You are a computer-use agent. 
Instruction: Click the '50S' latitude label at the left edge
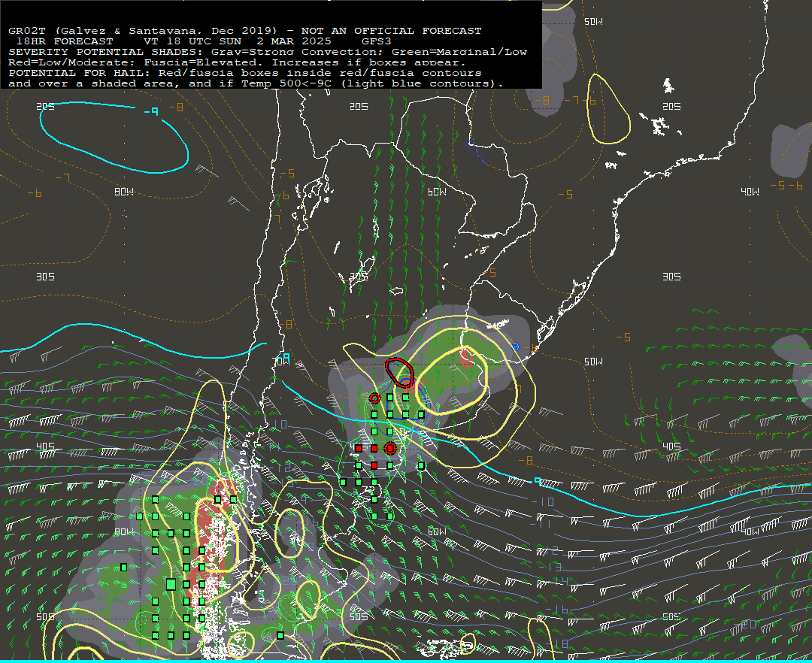tap(46, 616)
